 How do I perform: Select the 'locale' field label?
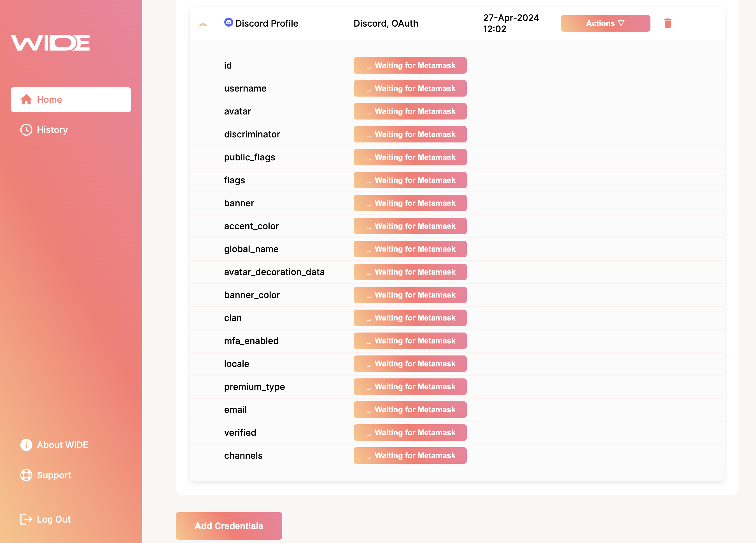tap(237, 364)
